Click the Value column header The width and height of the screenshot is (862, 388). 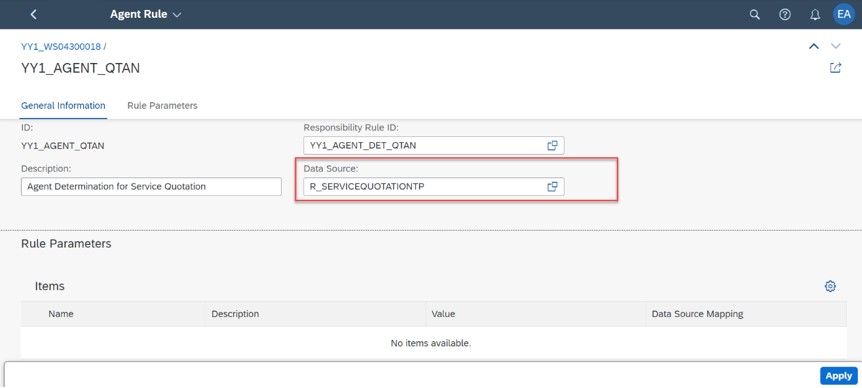pyautogui.click(x=443, y=314)
